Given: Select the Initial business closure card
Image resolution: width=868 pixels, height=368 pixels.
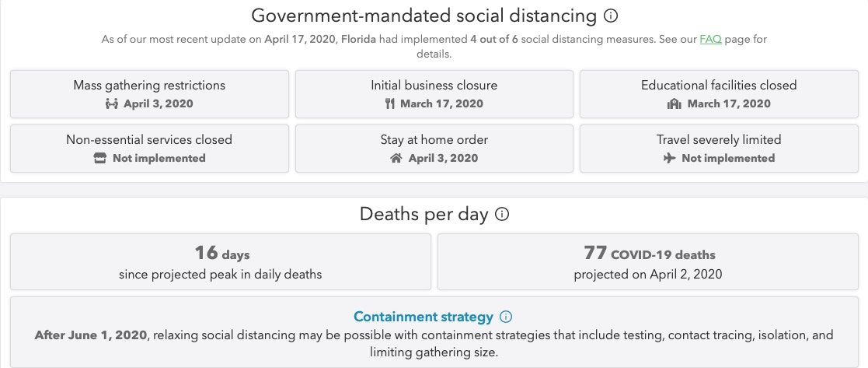Looking at the screenshot, I should [434, 93].
